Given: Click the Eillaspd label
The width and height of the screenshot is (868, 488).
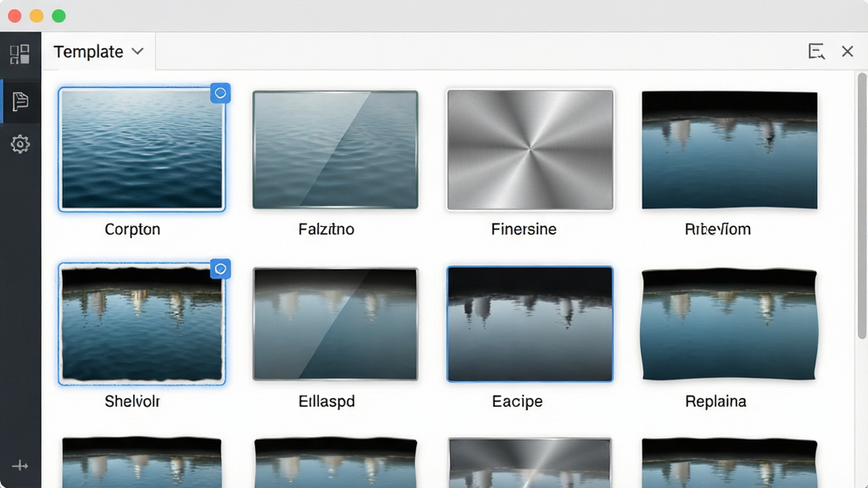Looking at the screenshot, I should 326,401.
